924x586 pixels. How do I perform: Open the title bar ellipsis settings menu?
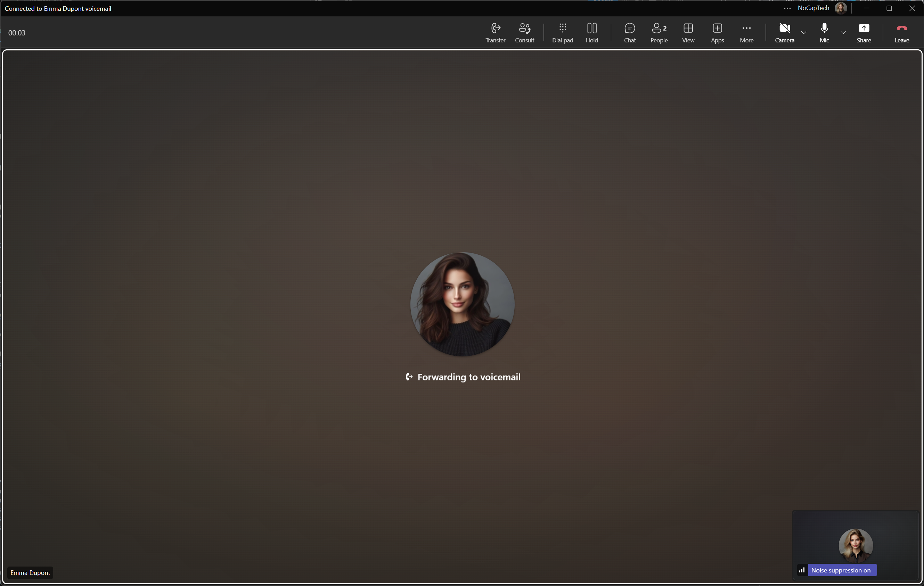pyautogui.click(x=787, y=8)
